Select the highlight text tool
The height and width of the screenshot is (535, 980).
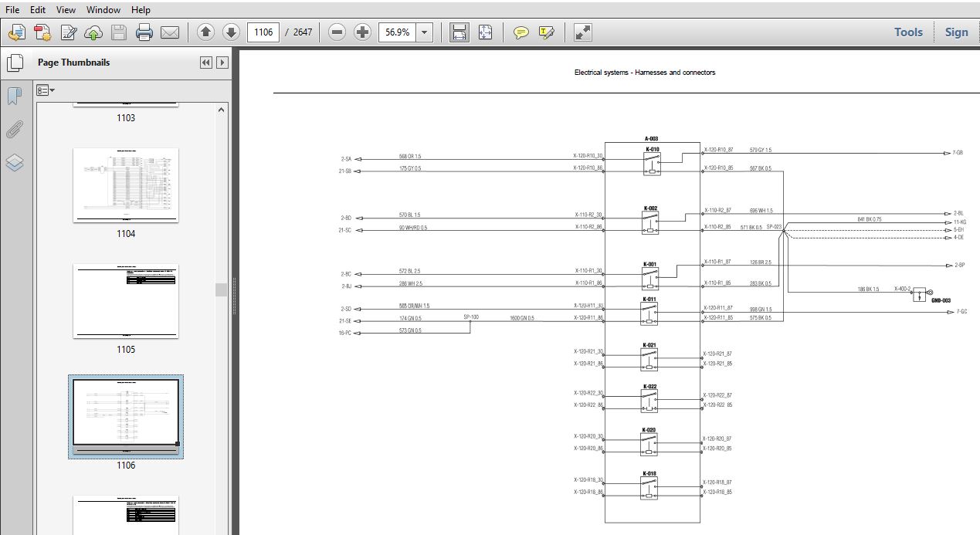pos(547,32)
